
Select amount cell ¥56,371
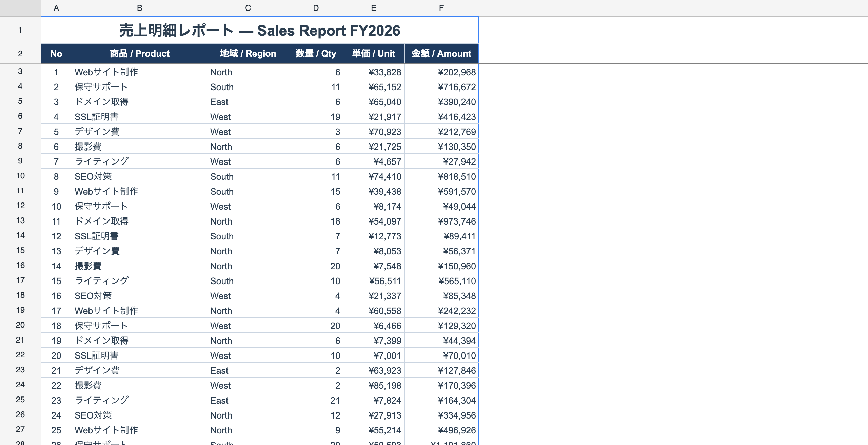441,251
